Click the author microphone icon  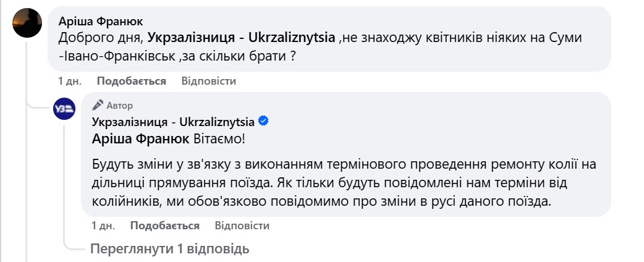98,105
